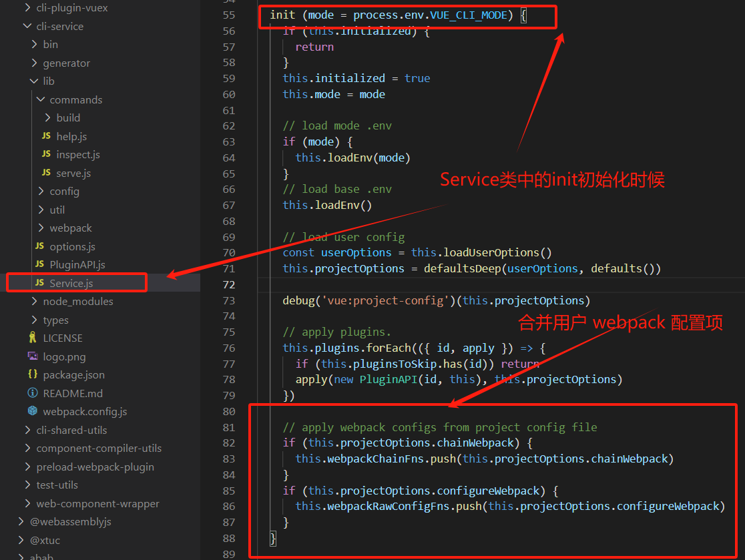Collapse the commands folder chevron
The width and height of the screenshot is (745, 560).
(x=41, y=99)
